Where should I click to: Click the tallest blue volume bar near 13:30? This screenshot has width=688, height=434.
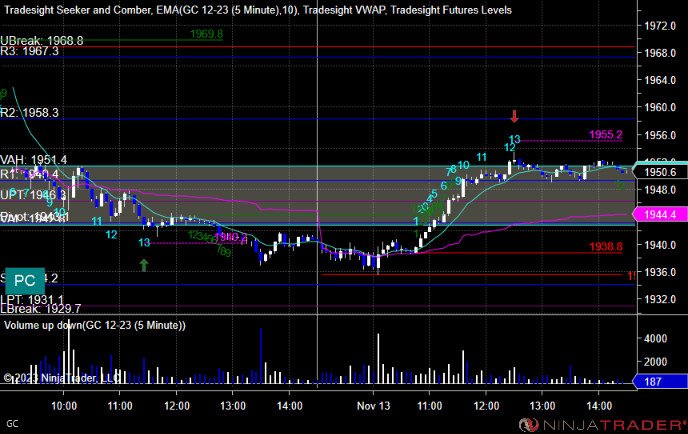(261, 356)
